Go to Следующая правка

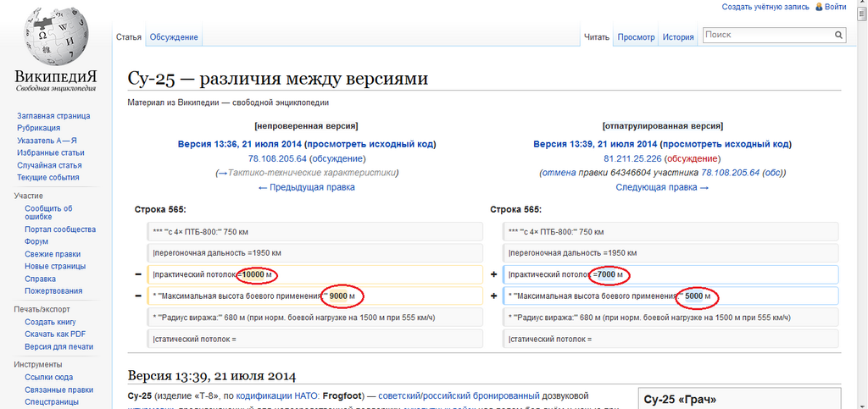662,187
